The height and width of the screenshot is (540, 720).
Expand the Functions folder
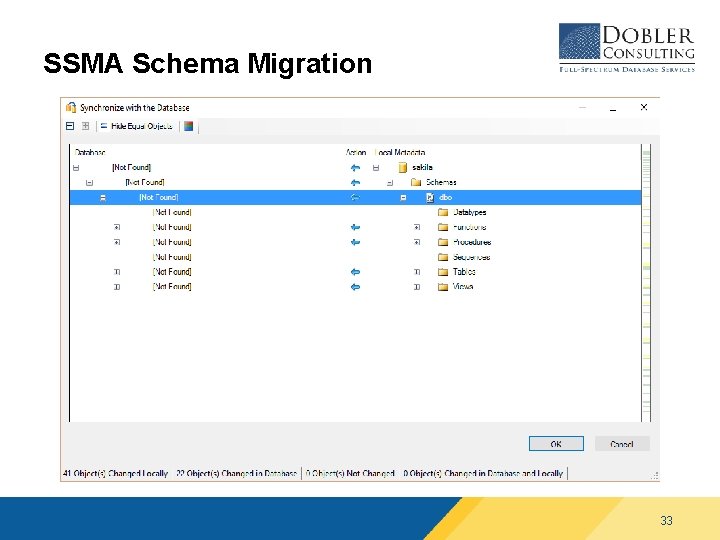click(x=417, y=227)
